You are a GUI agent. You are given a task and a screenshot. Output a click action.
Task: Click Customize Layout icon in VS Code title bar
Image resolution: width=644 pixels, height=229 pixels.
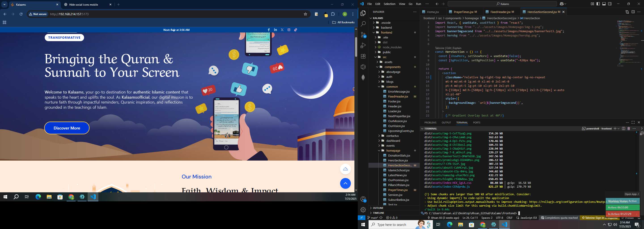tap(592, 4)
